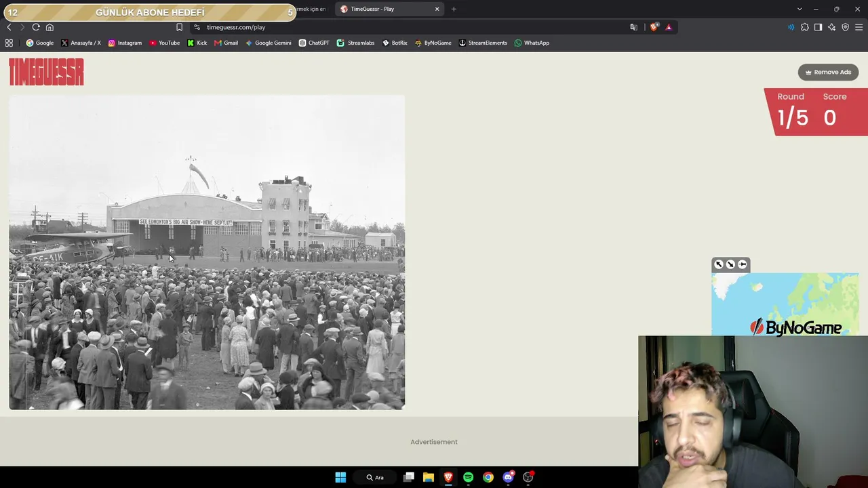Open the tab search dropdown arrow
The width and height of the screenshot is (868, 488).
tap(800, 9)
